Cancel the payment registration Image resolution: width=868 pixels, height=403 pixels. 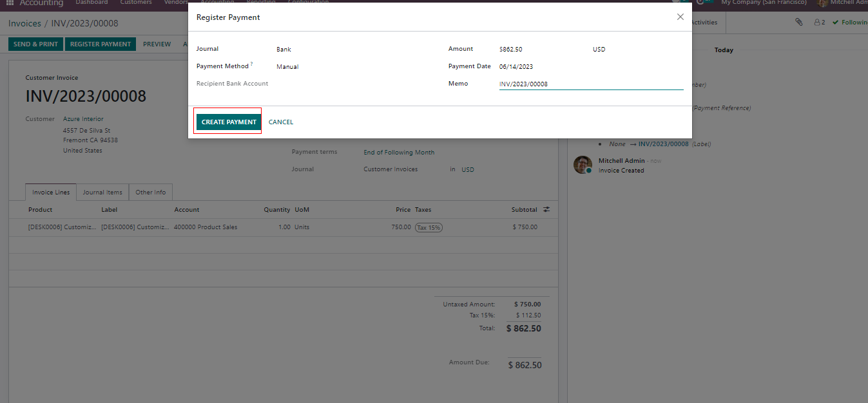point(280,122)
